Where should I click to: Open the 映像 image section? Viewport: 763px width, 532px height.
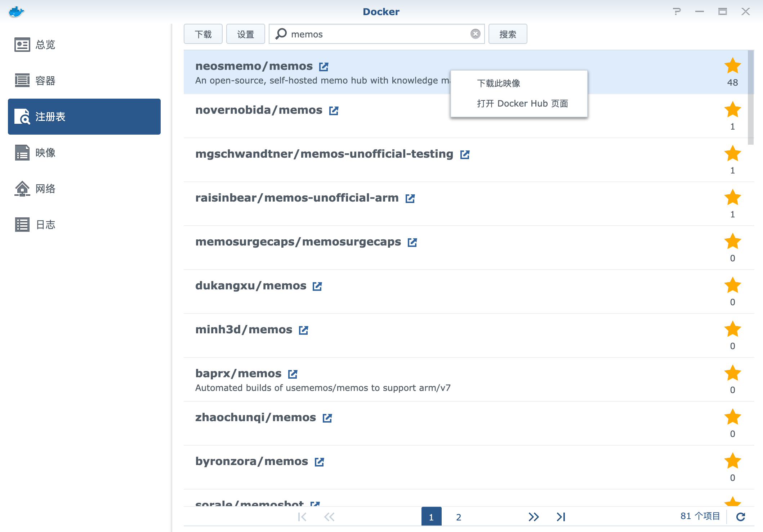click(x=84, y=153)
